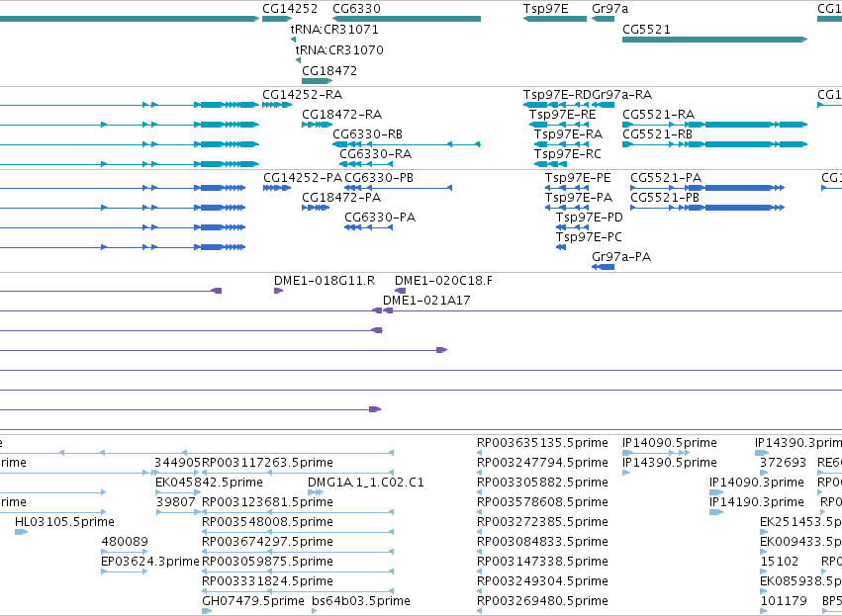The height and width of the screenshot is (616, 842).
Task: Click the DME1-018G11.R clone end
Action: pyautogui.click(x=278, y=291)
